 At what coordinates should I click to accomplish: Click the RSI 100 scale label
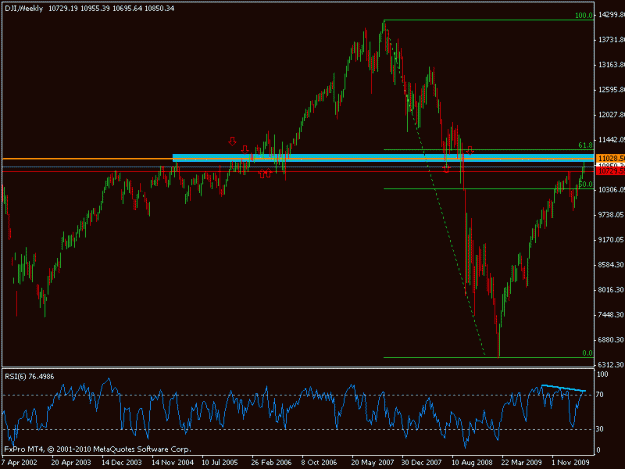(x=602, y=375)
